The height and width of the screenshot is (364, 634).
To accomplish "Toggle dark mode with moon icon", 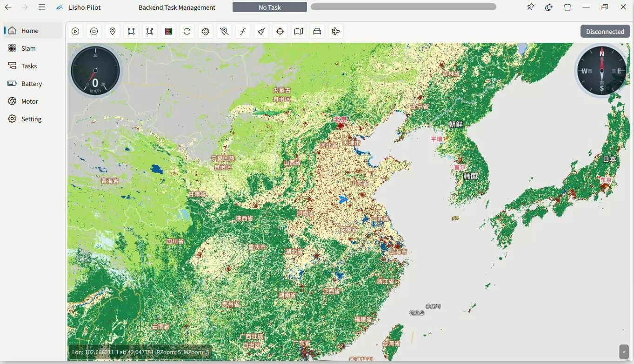I will click(x=549, y=7).
